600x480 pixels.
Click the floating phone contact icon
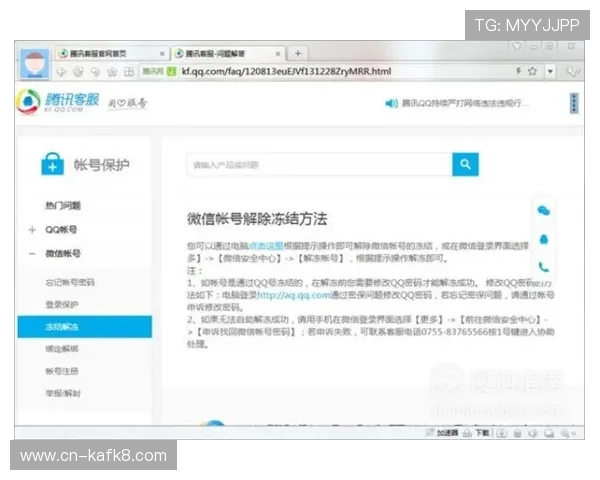pyautogui.click(x=544, y=267)
